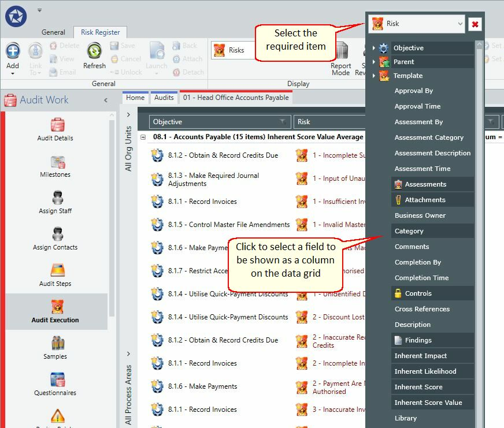Click the Link To ribbon icon
The image size is (504, 428).
(35, 59)
